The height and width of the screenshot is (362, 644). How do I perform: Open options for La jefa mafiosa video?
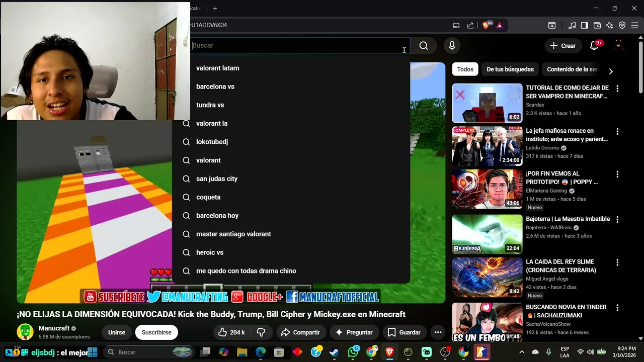tap(617, 131)
